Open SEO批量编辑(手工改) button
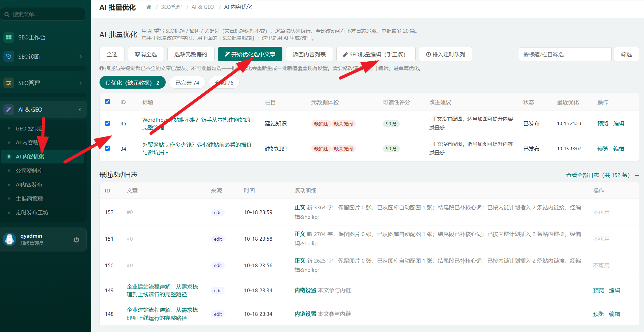644x332 pixels. point(376,54)
